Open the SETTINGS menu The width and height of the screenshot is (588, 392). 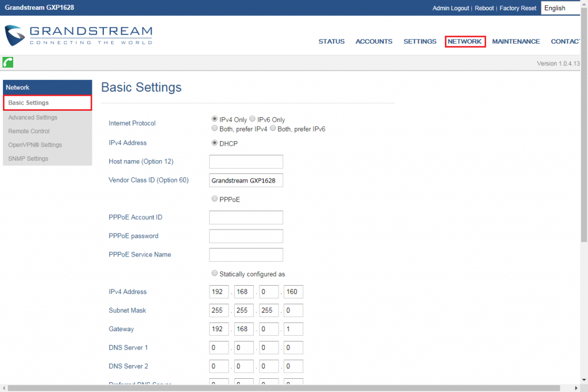(420, 41)
